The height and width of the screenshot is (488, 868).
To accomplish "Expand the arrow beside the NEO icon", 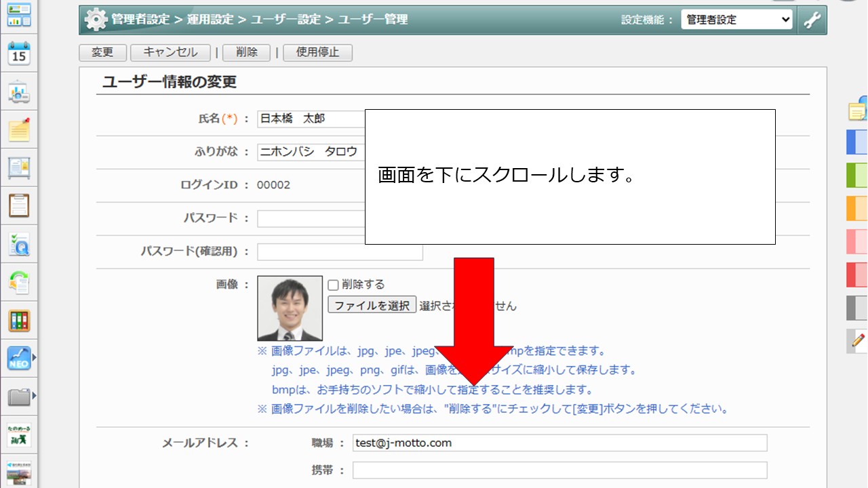I will click(34, 356).
